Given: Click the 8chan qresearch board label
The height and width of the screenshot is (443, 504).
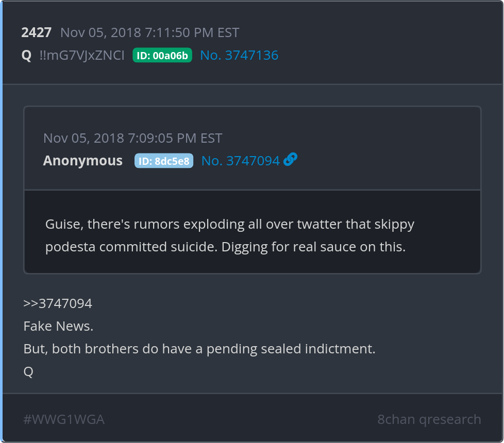Looking at the screenshot, I should tap(429, 419).
